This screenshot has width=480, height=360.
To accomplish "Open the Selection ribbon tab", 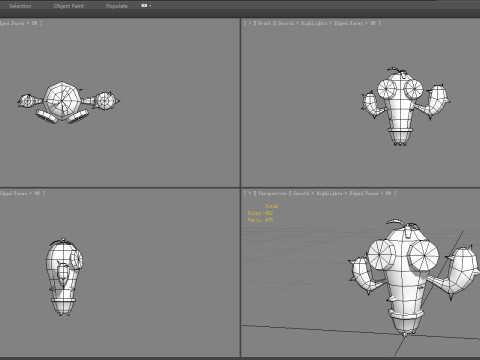I will pos(20,6).
